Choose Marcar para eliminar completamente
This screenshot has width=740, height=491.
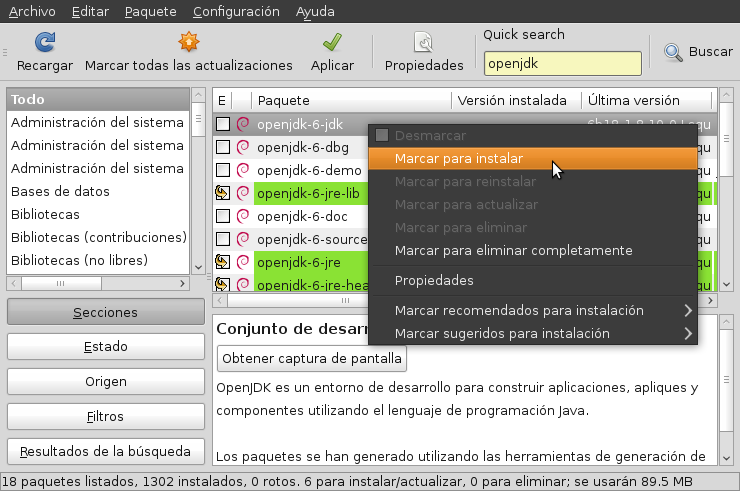pyautogui.click(x=533, y=250)
